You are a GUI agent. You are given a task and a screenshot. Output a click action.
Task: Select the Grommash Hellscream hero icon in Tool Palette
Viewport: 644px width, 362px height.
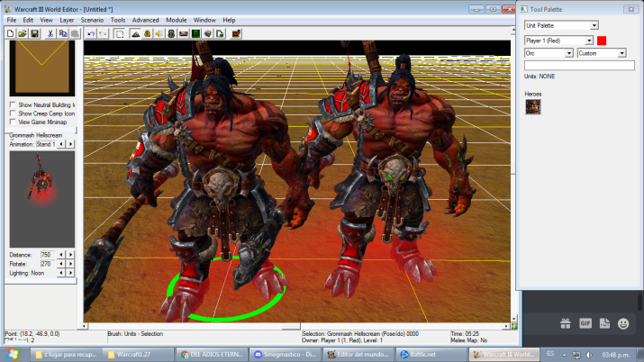[532, 107]
